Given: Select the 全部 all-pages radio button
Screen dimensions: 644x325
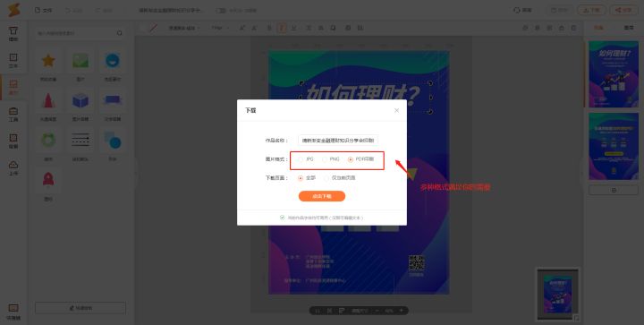Looking at the screenshot, I should (x=301, y=178).
